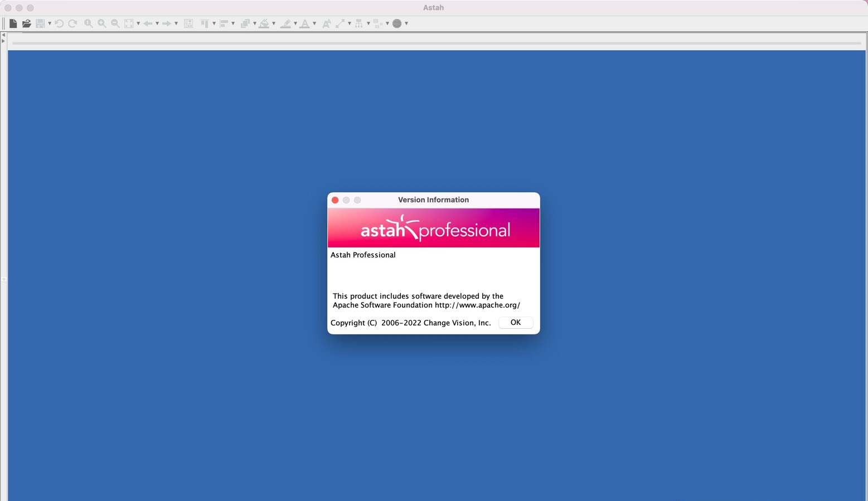
Task: Open the Fit in Window dropdown arrow
Action: click(x=138, y=23)
